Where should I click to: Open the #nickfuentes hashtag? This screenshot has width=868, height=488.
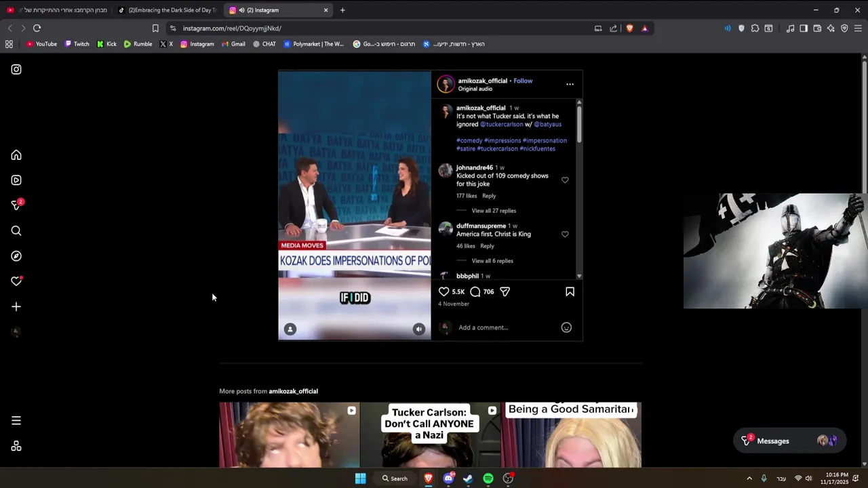538,149
